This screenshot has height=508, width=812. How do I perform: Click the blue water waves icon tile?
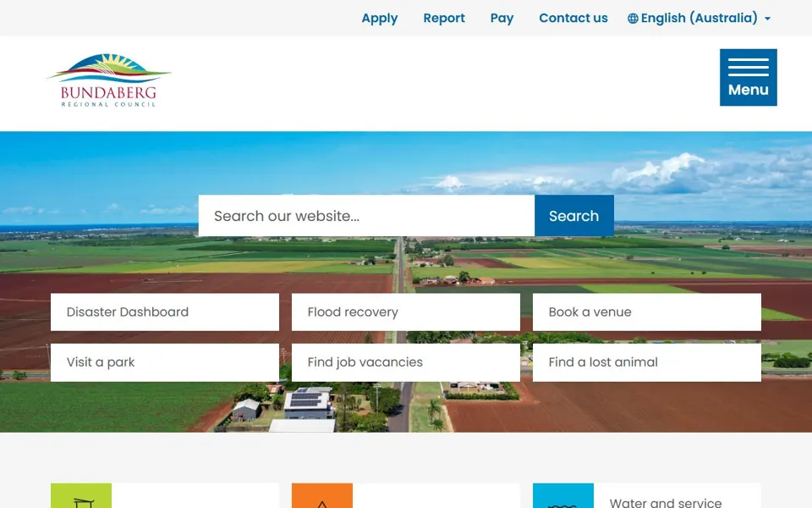coord(563,496)
